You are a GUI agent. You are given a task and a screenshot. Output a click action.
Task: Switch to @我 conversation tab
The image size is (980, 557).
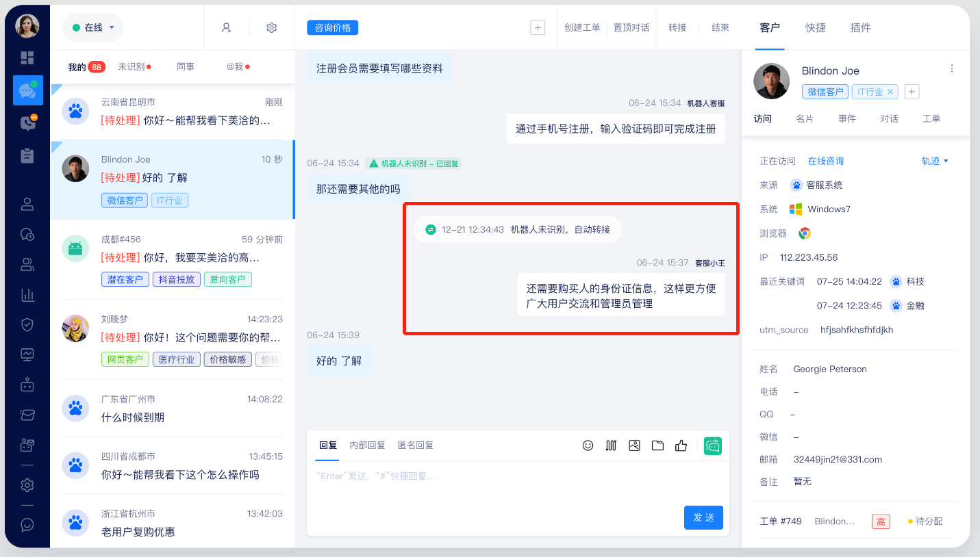(235, 67)
